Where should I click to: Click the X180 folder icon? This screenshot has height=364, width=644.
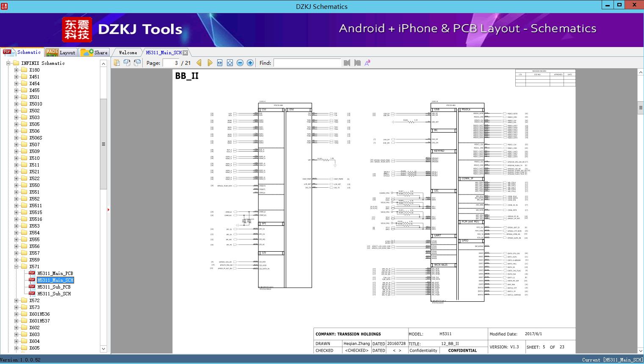24,70
